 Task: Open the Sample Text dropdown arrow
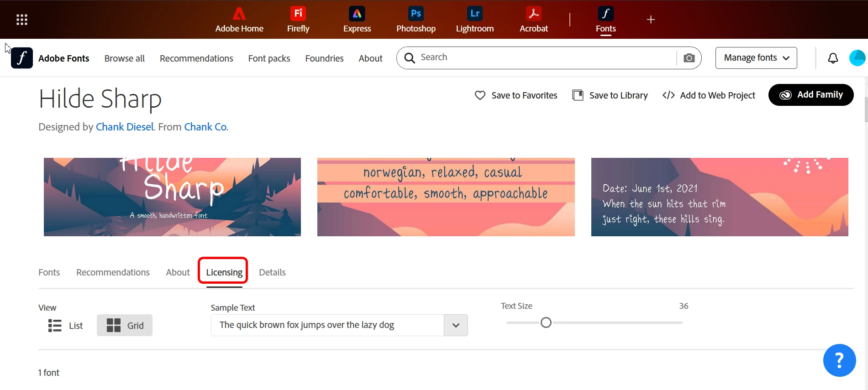[x=456, y=325]
